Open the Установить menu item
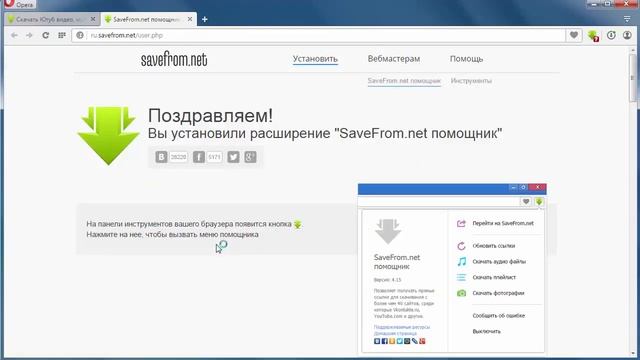Screen dimensions: 640x360 [315, 59]
